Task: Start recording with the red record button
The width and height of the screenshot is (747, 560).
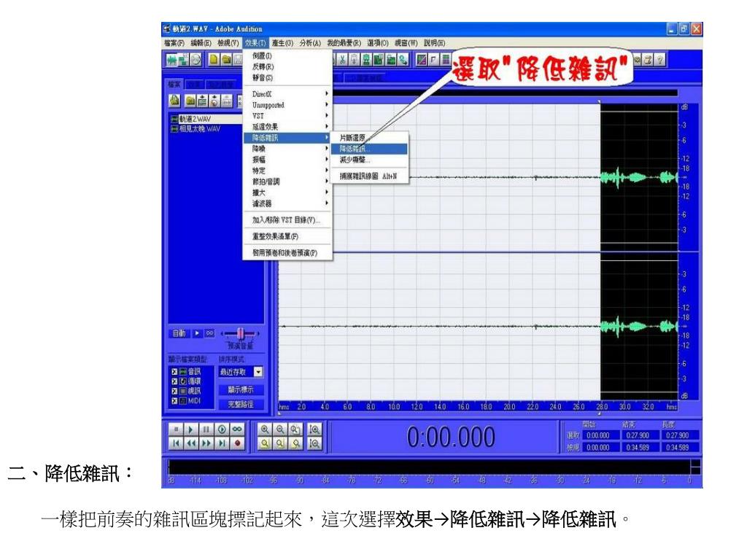Action: pyautogui.click(x=237, y=444)
